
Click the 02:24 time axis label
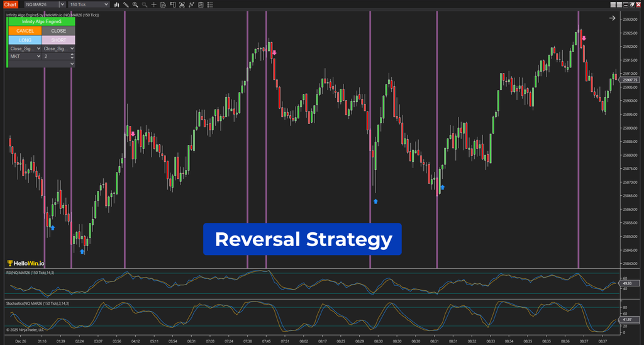pos(80,341)
